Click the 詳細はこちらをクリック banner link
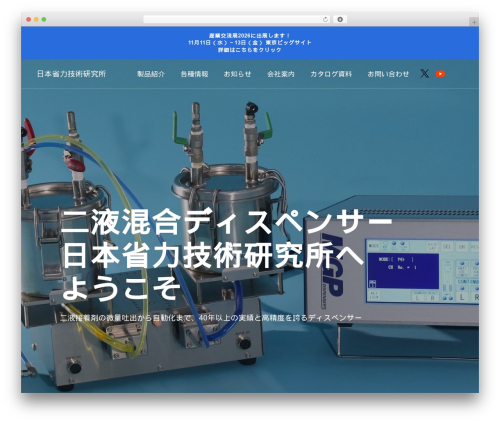Screen dimensions: 500x423 (x=250, y=50)
